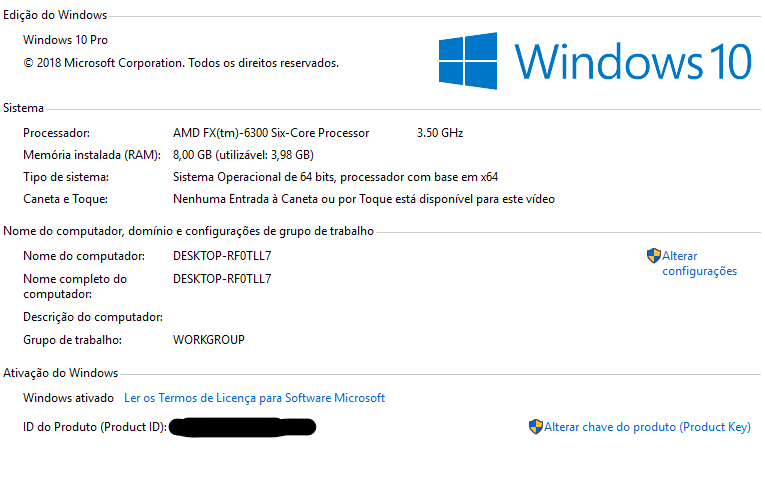765x483 pixels.
Task: Click the 3.50 GHz processor speed
Action: [x=440, y=133]
